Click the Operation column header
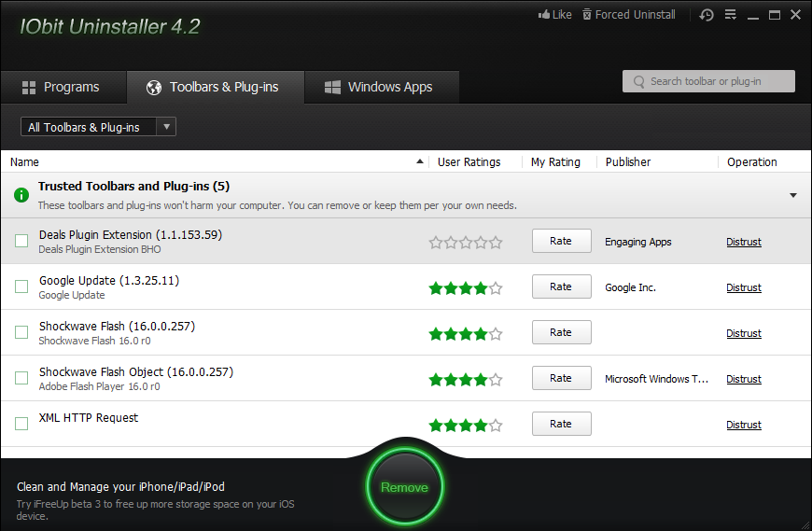This screenshot has height=531, width=812. (752, 162)
